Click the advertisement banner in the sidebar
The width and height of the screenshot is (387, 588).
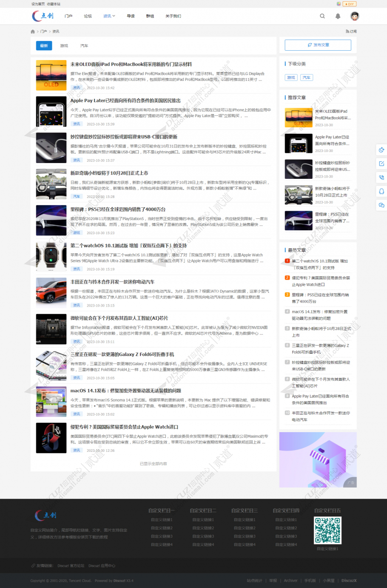(x=318, y=460)
